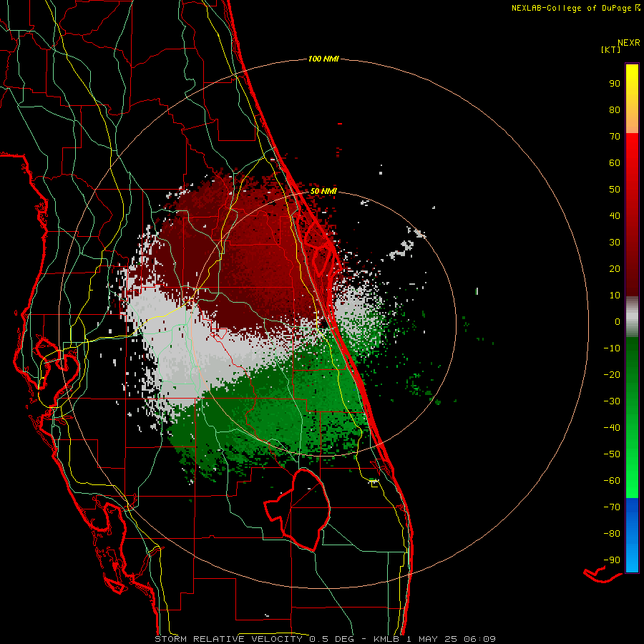This screenshot has height=644, width=644.
Task: Click the 100 NMI range ring label
Action: (323, 59)
